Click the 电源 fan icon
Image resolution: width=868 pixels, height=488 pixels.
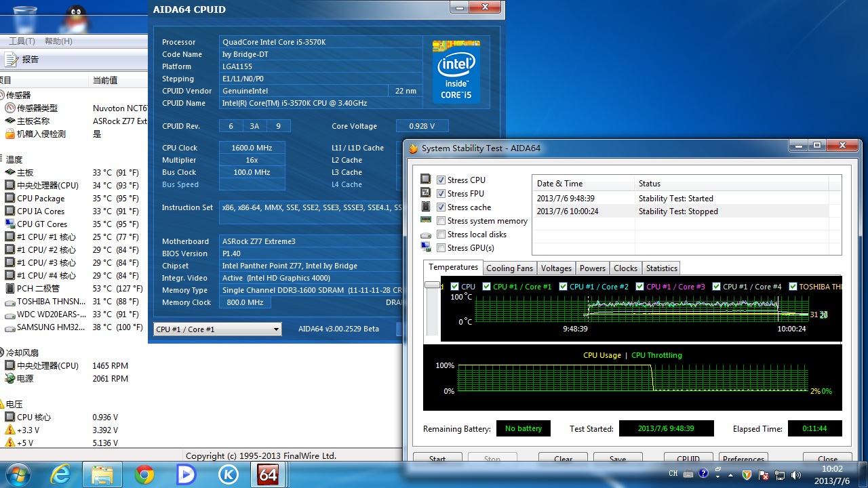coord(9,378)
